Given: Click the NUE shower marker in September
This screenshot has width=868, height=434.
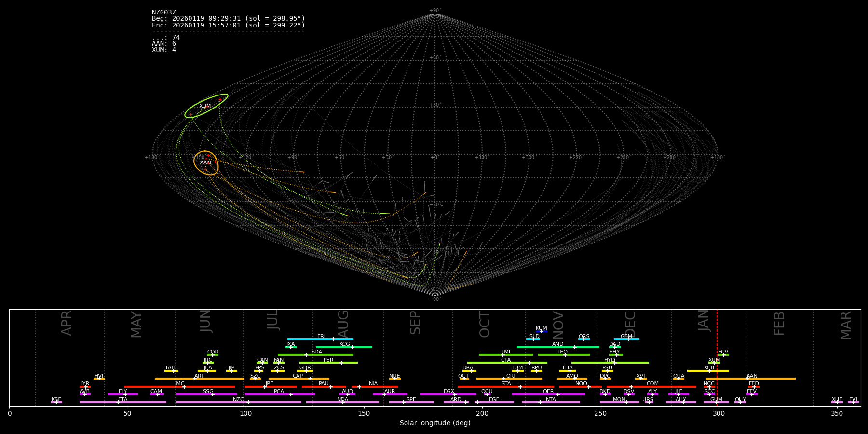Looking at the screenshot, I should [x=395, y=379].
